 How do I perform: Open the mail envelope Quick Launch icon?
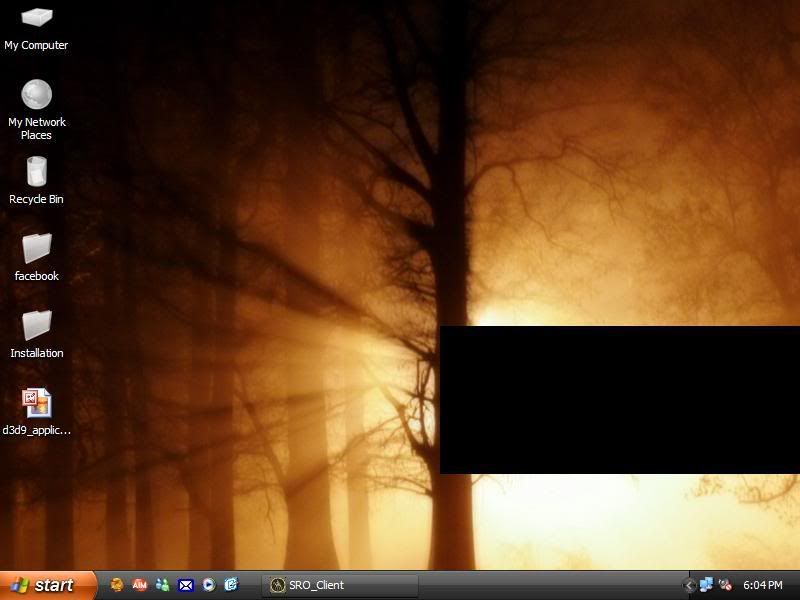[x=185, y=585]
